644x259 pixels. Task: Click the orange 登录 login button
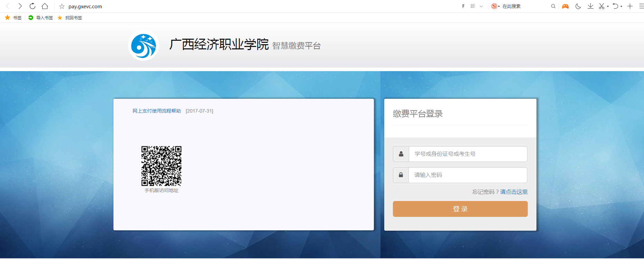pyautogui.click(x=460, y=209)
